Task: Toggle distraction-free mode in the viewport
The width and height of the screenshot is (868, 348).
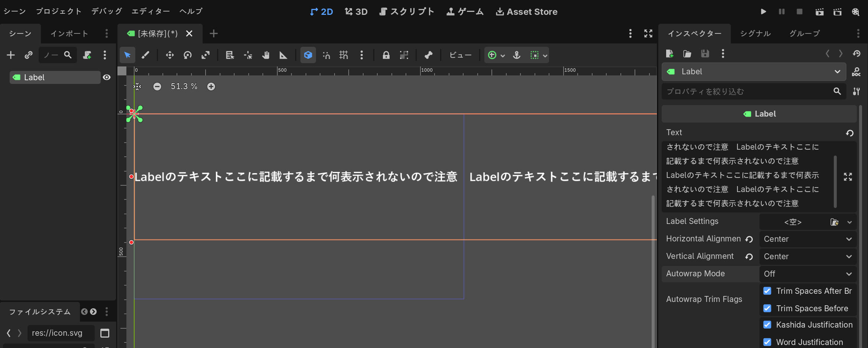Action: pos(648,33)
